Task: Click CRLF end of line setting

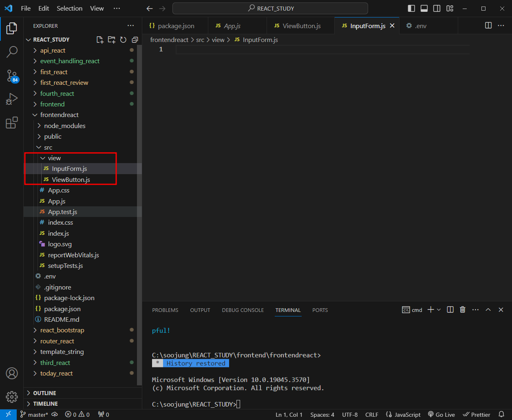Action: pos(372,415)
